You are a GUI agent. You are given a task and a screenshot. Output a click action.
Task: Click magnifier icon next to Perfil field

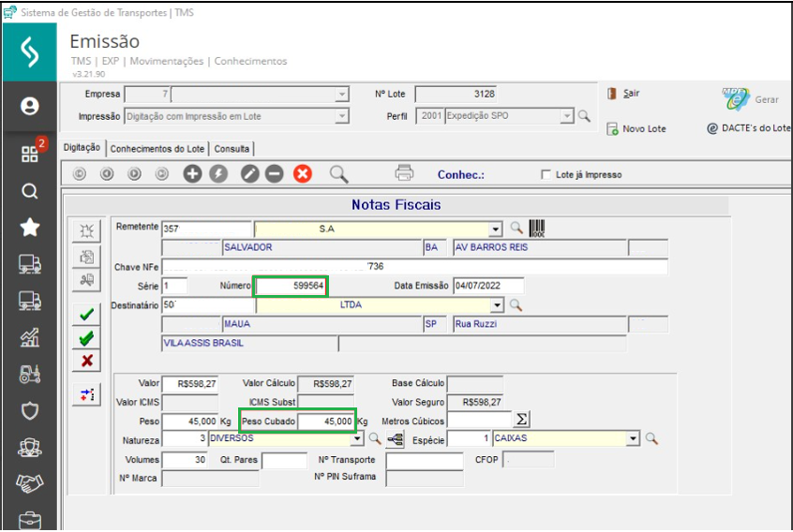pos(583,116)
